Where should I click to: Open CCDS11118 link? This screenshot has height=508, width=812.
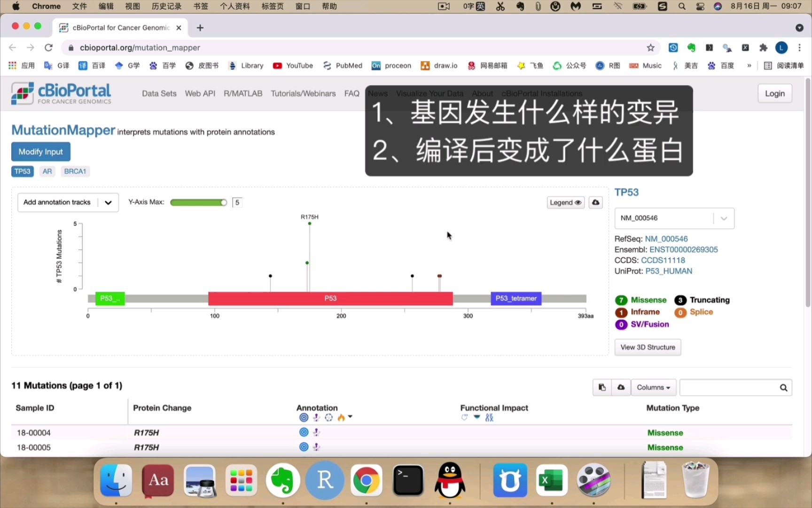click(663, 260)
